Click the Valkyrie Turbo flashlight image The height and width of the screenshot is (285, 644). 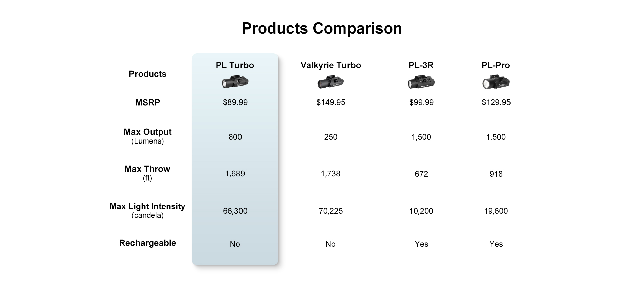331,82
